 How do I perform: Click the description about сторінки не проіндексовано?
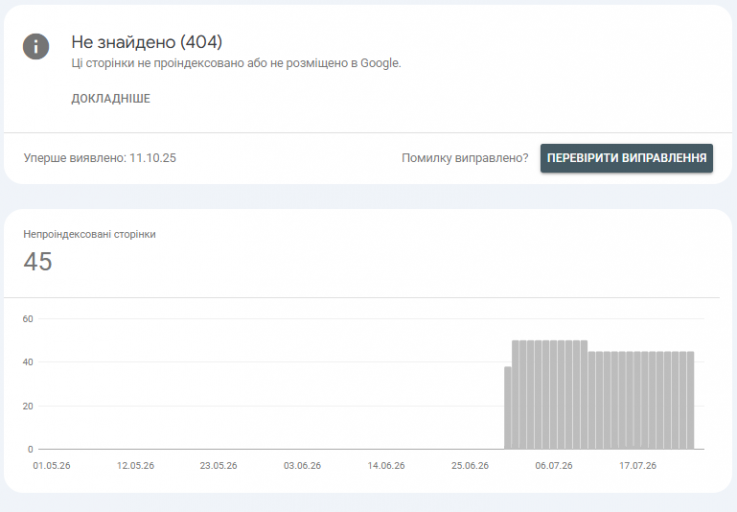pyautogui.click(x=236, y=63)
